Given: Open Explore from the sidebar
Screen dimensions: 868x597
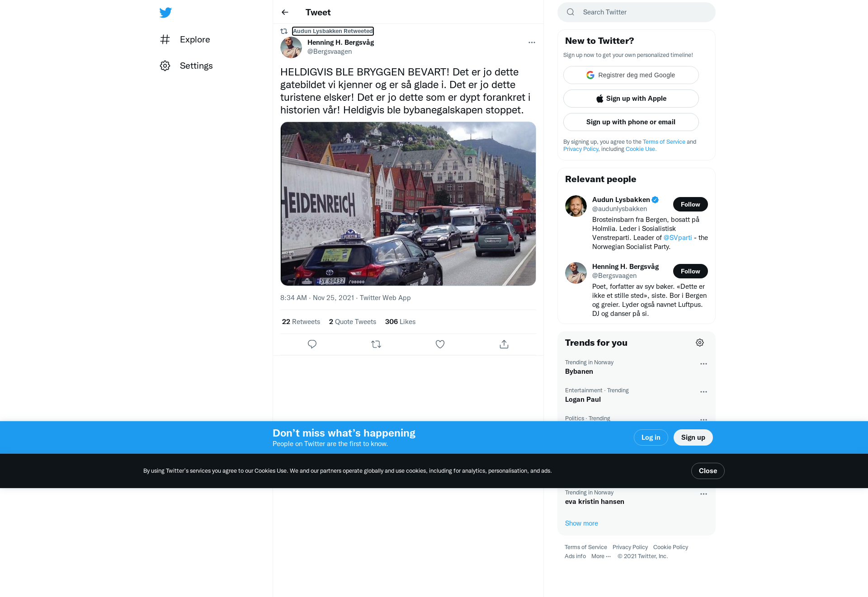Looking at the screenshot, I should 185,39.
